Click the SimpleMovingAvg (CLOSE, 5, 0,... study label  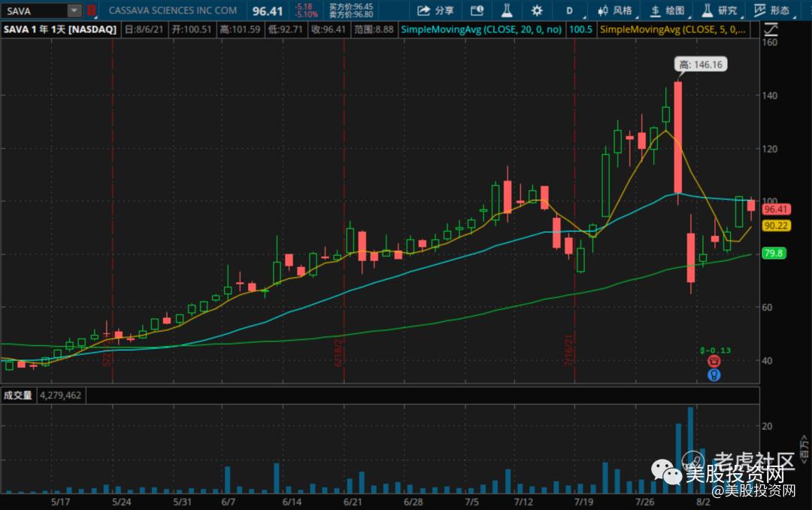click(673, 29)
